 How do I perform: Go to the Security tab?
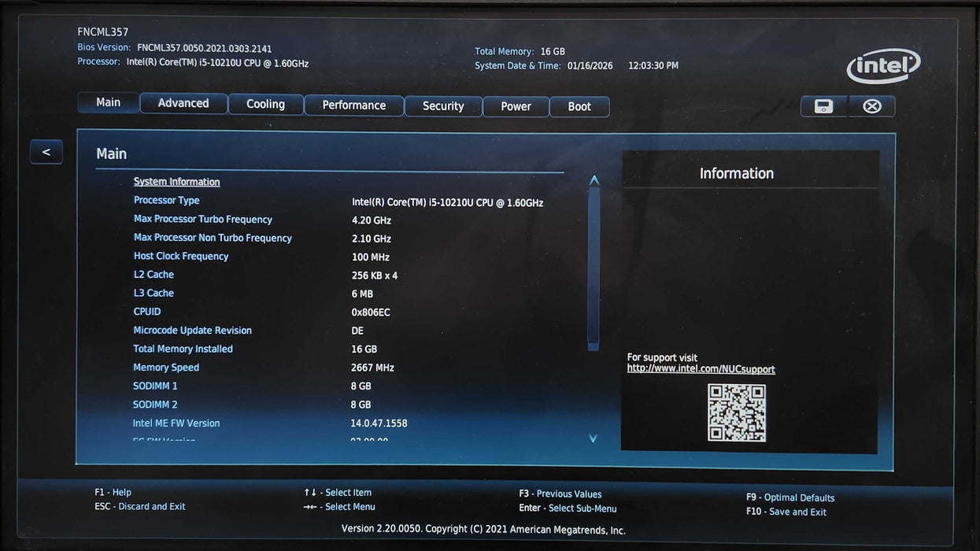pos(443,106)
